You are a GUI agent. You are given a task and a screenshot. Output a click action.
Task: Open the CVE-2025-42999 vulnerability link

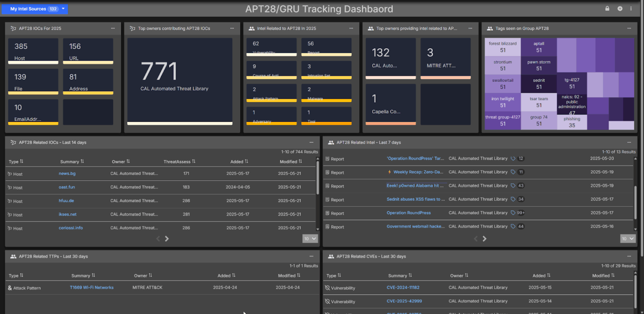tap(404, 301)
